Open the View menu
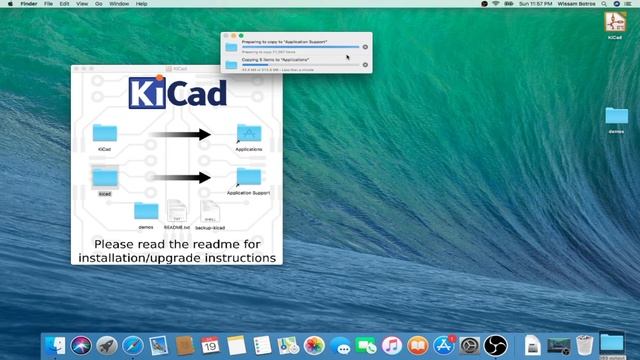Image resolution: width=640 pixels, height=360 pixels. 82,4
